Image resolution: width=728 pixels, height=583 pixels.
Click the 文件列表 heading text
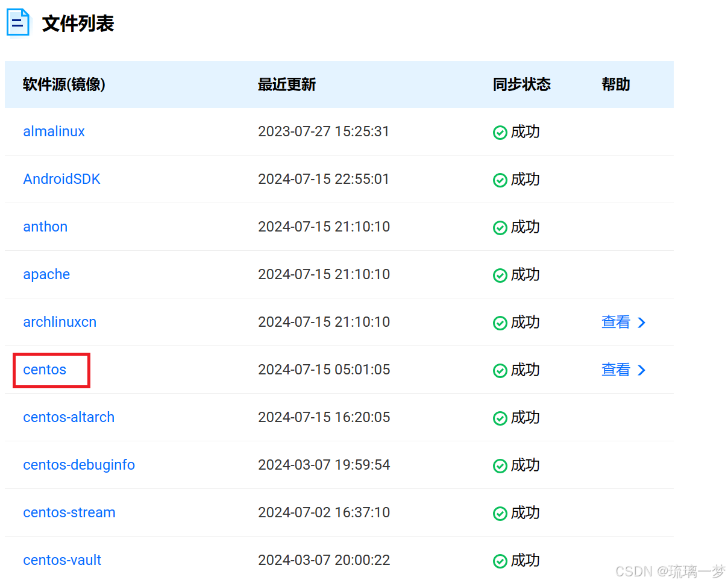(x=78, y=24)
